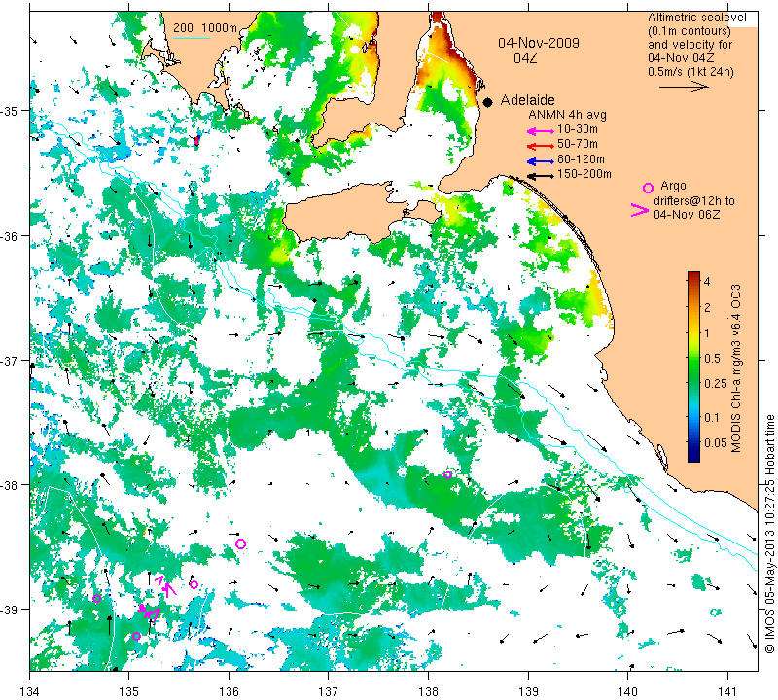Select the Argo float circle near 138.2E, 37.9S
This screenshot has height=700, width=778.
[447, 474]
